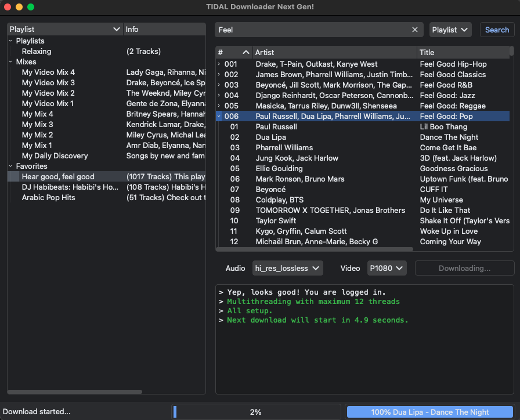The height and width of the screenshot is (420, 520).
Task: Select track 12 Coming Your Way
Action: pyautogui.click(x=363, y=242)
